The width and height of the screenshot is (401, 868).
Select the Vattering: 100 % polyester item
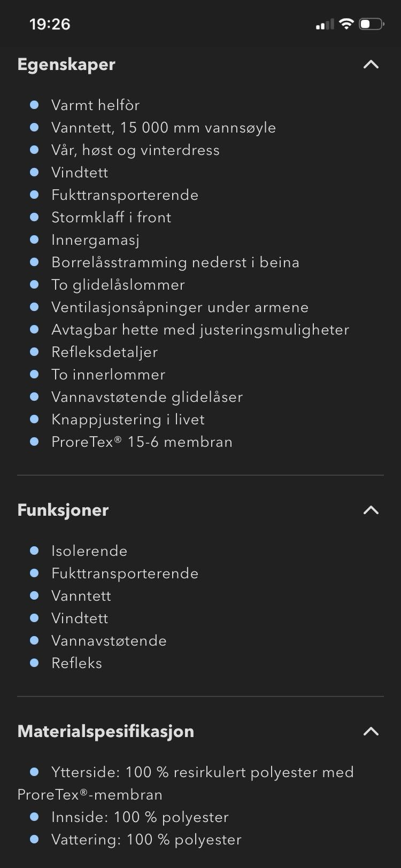146,840
